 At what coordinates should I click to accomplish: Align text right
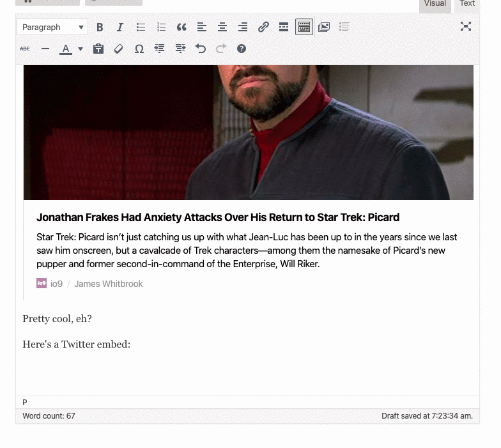click(243, 27)
